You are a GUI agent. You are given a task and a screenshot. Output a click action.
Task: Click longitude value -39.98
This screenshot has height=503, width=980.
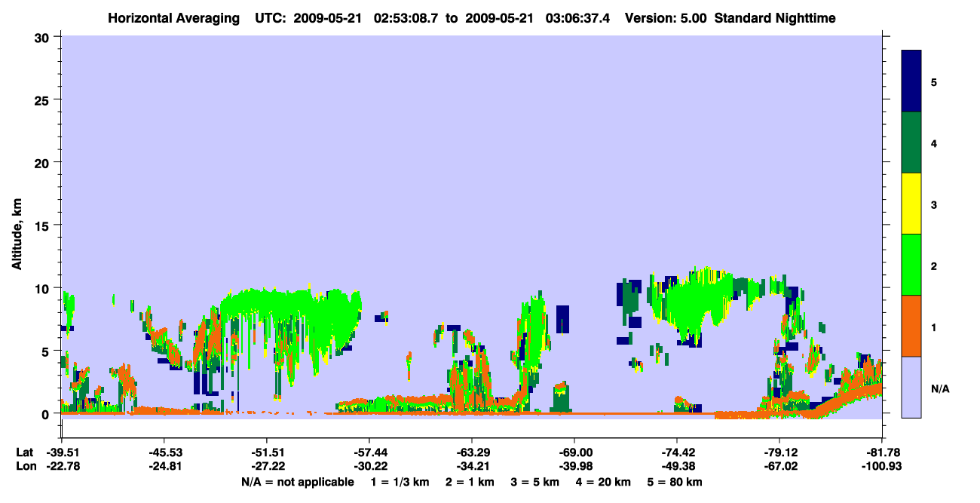tap(574, 466)
